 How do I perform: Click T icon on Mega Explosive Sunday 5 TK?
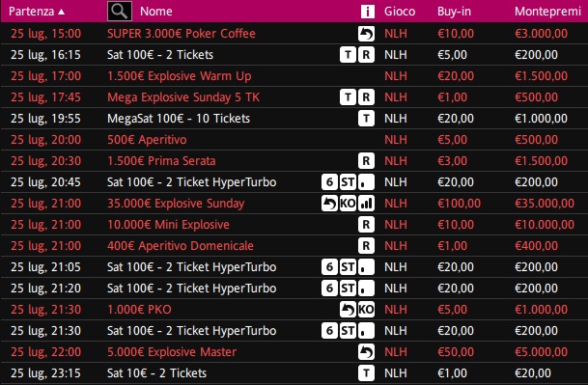tap(348, 97)
